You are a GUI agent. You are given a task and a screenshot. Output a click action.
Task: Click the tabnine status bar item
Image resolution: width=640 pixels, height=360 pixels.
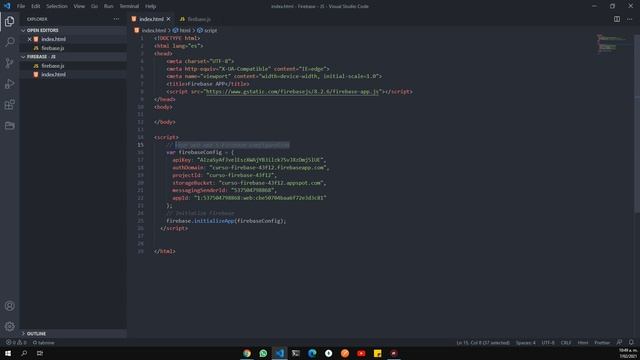coord(43,342)
